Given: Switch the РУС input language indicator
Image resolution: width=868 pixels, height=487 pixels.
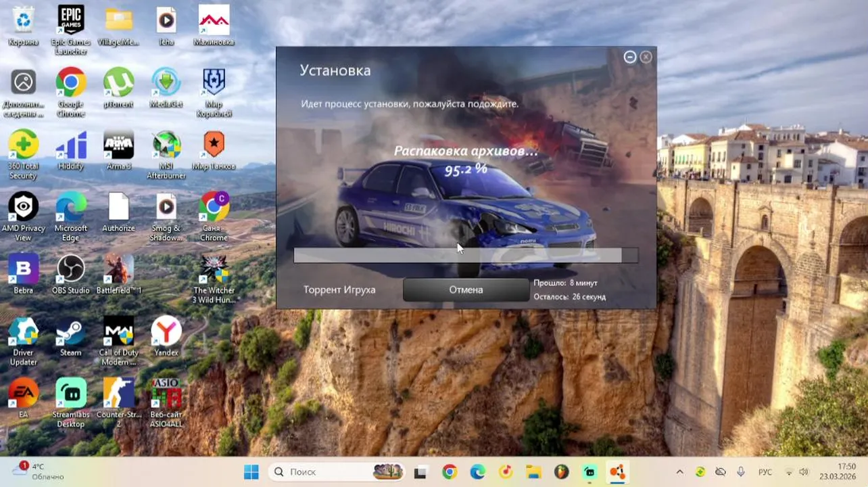Looking at the screenshot, I should (765, 472).
